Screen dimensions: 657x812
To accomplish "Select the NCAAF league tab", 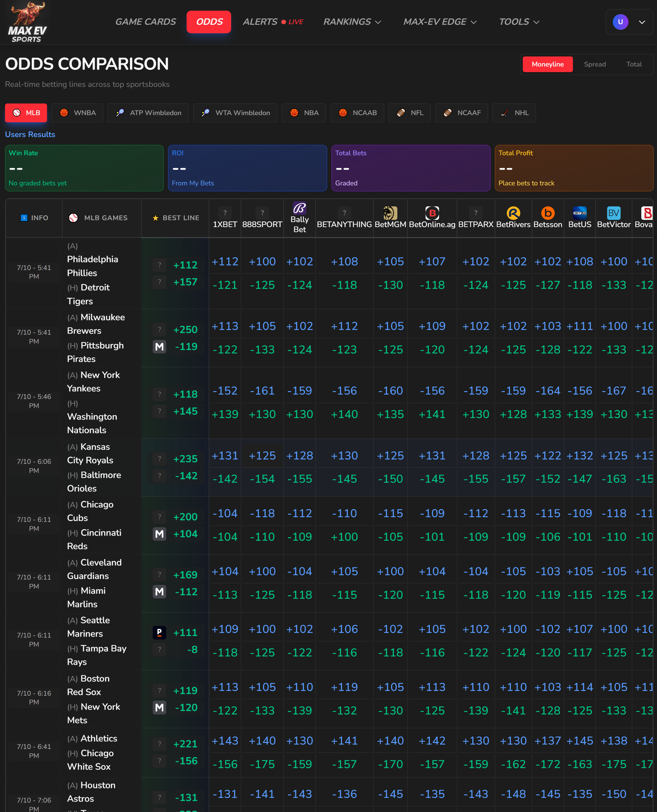I will pyautogui.click(x=461, y=113).
